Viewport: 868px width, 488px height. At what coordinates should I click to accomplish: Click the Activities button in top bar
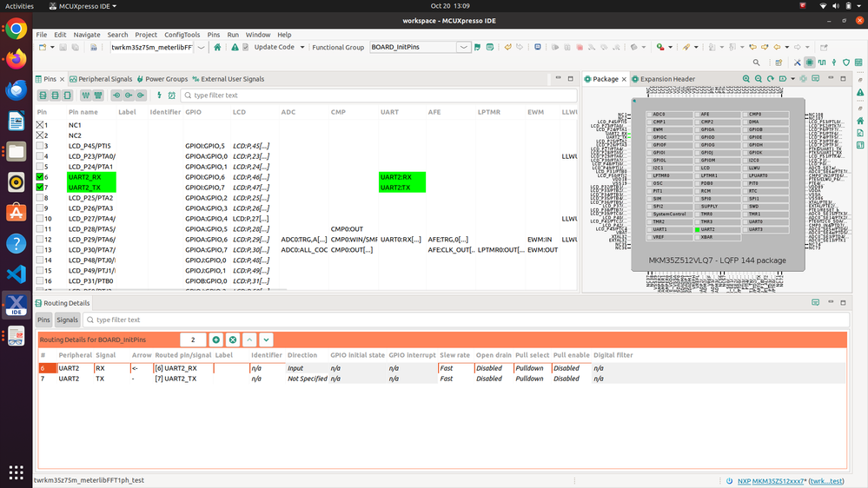pos(19,6)
